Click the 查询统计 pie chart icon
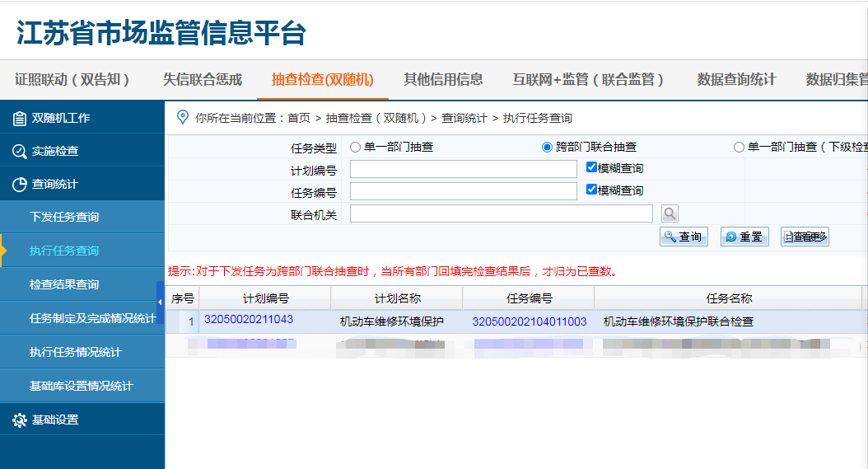868x469 pixels. pyautogui.click(x=19, y=185)
